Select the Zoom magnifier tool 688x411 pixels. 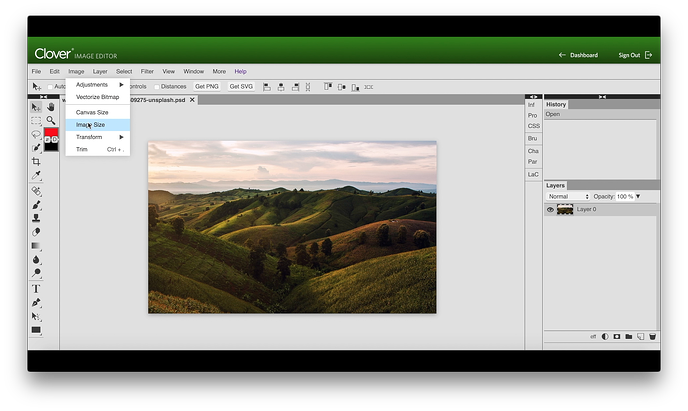pos(51,121)
